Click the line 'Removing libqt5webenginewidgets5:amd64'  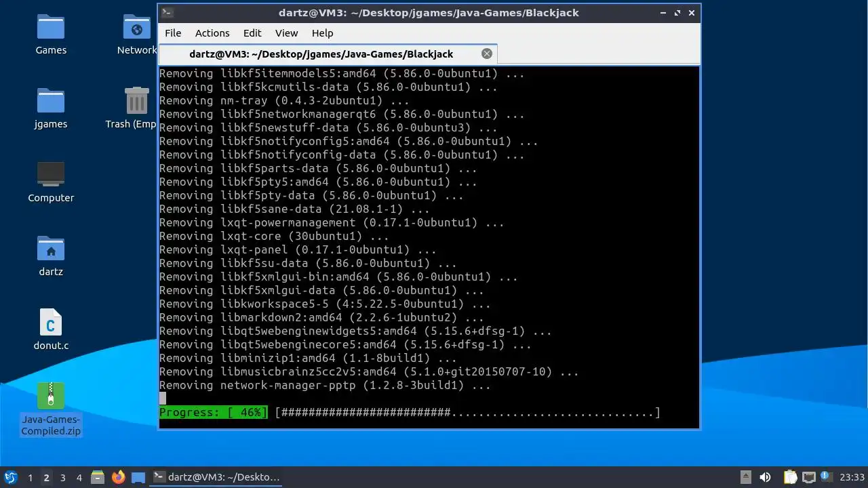click(x=355, y=331)
